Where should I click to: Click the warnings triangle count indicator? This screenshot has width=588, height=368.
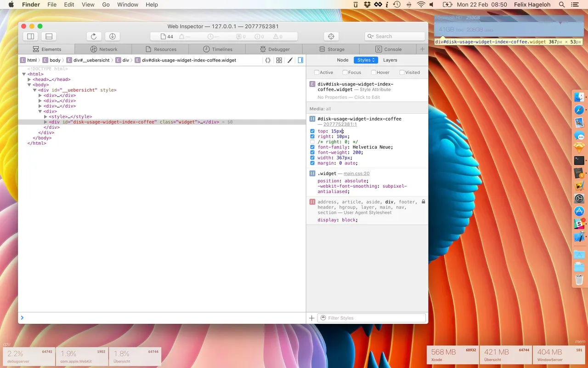click(x=278, y=37)
